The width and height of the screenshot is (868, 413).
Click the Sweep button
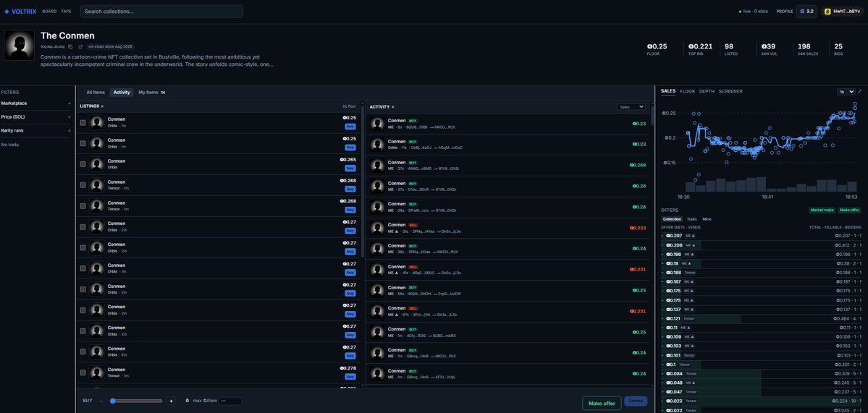point(636,401)
